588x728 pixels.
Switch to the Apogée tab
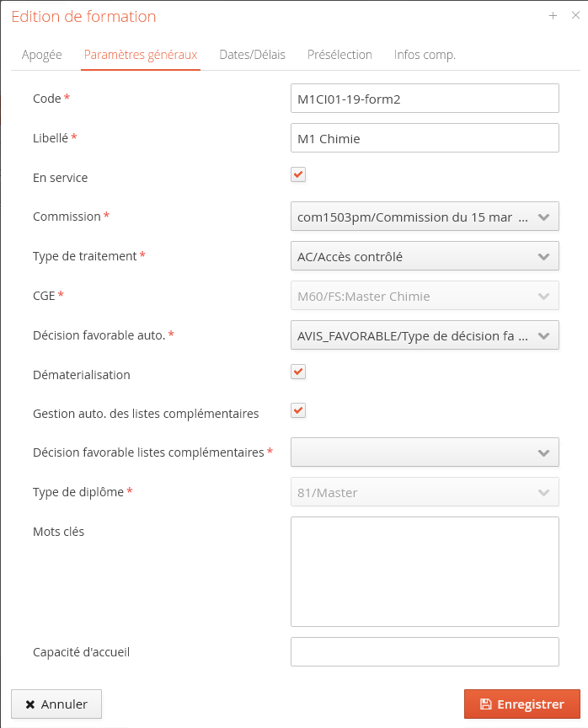click(42, 55)
